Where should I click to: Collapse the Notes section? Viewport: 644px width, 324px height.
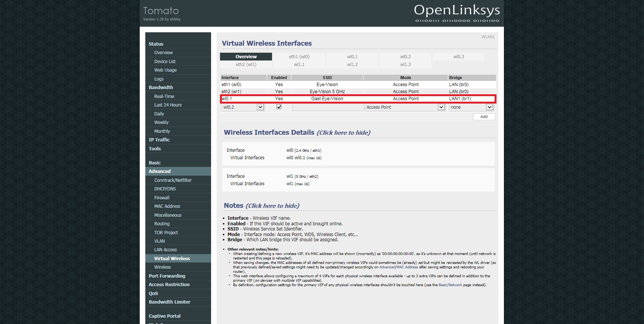tap(272, 206)
